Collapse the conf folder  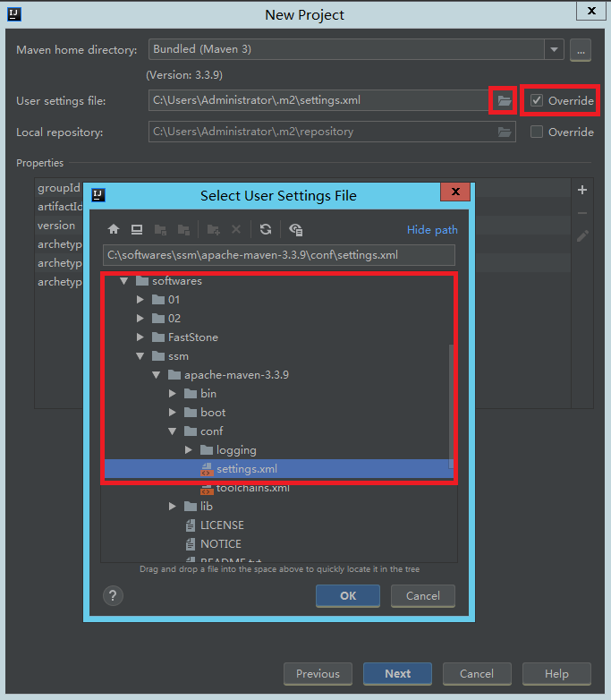[173, 431]
